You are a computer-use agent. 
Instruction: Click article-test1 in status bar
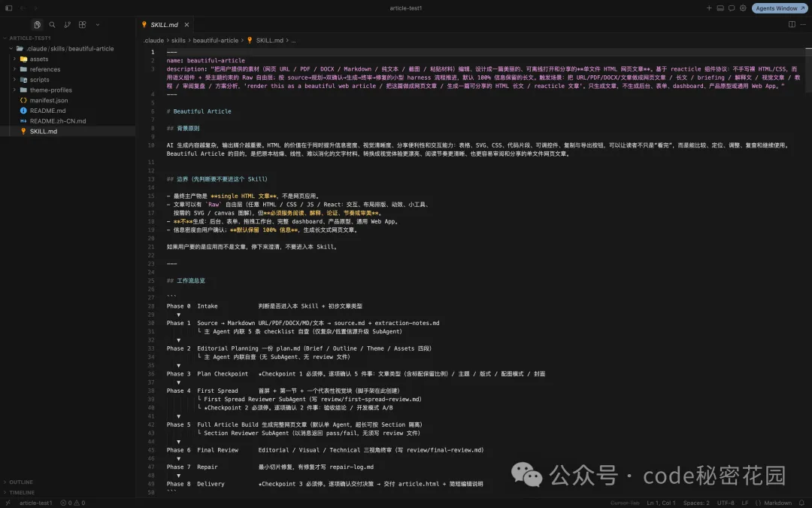coord(36,503)
